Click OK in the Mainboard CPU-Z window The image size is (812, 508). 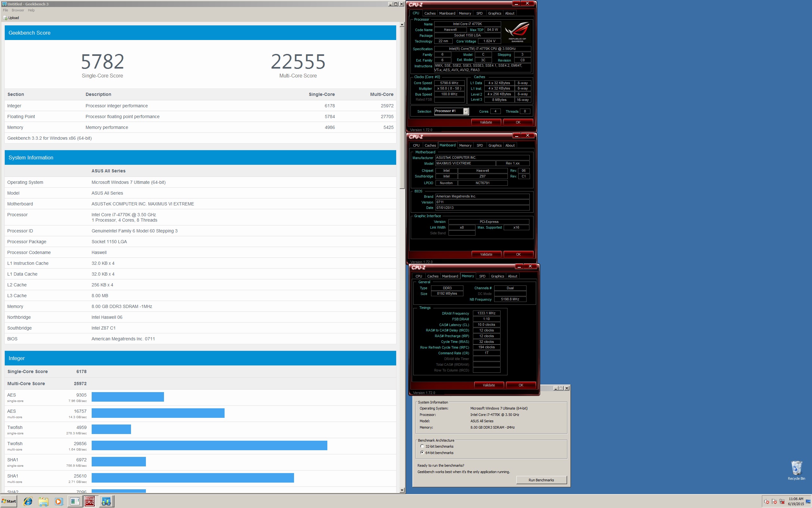pyautogui.click(x=518, y=254)
